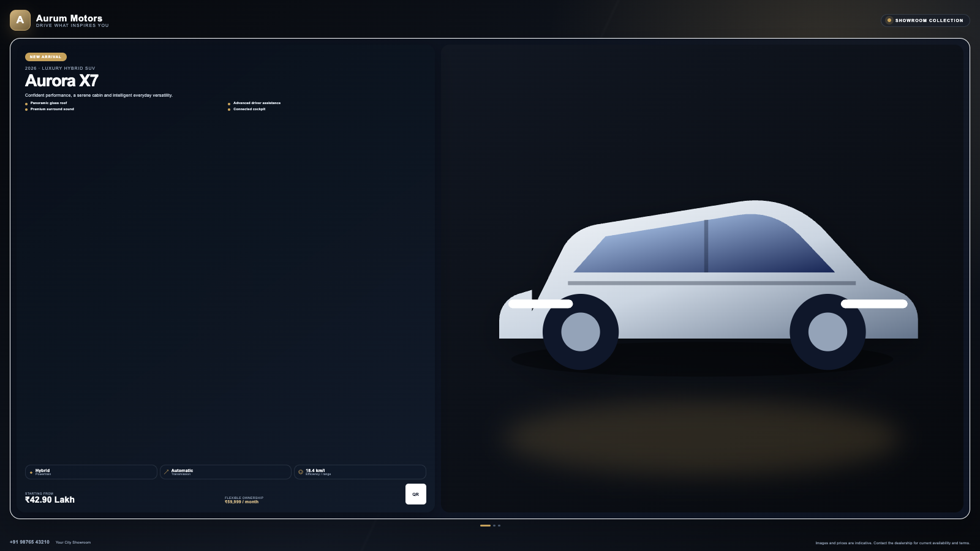This screenshot has width=980, height=551.
Task: Click the NEW ARRIVAL badge
Action: click(x=46, y=57)
